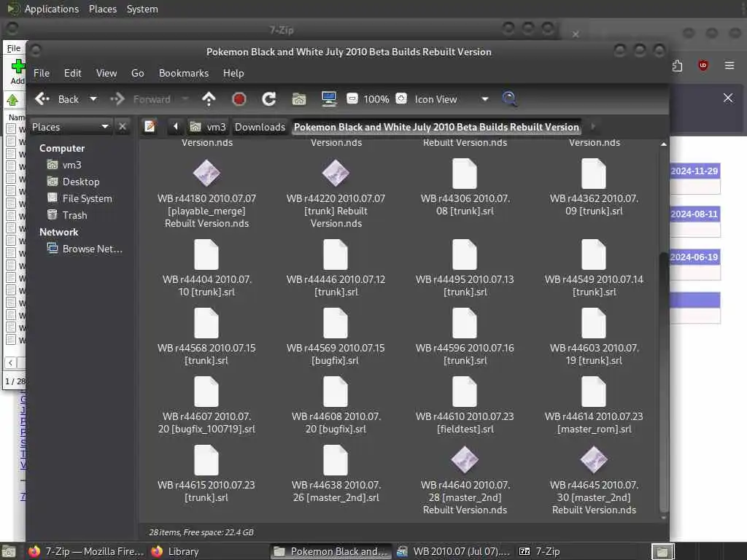Go up to the parent folder
Viewport: 747px width, 560px height.
(x=209, y=99)
